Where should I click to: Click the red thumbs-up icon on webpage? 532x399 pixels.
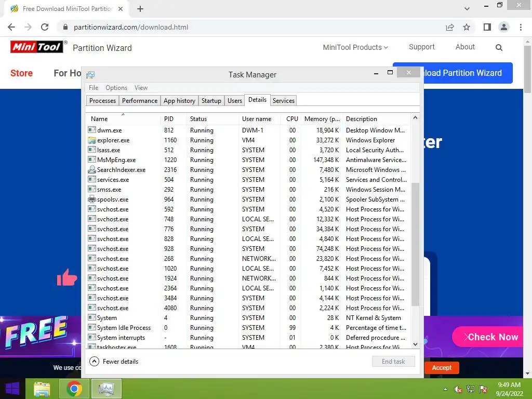point(67,277)
